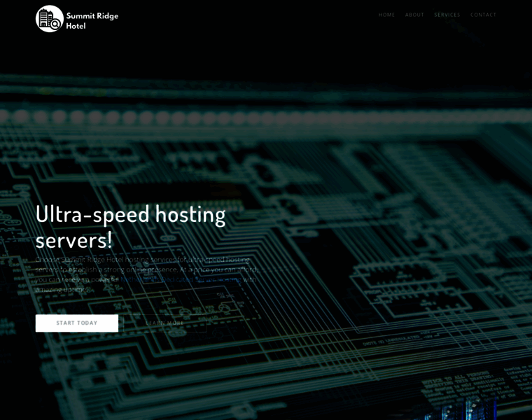Follow the Netherlands Dedicated Server Hosting link

click(x=181, y=279)
